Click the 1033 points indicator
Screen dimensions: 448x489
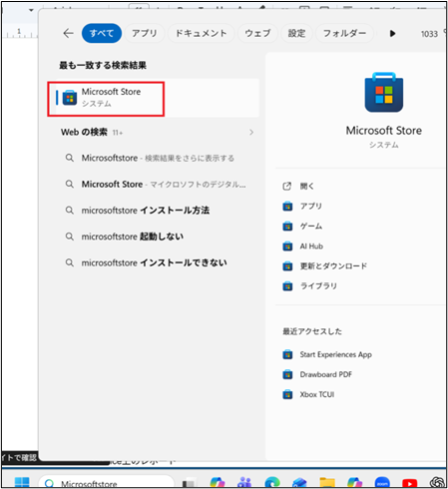429,34
